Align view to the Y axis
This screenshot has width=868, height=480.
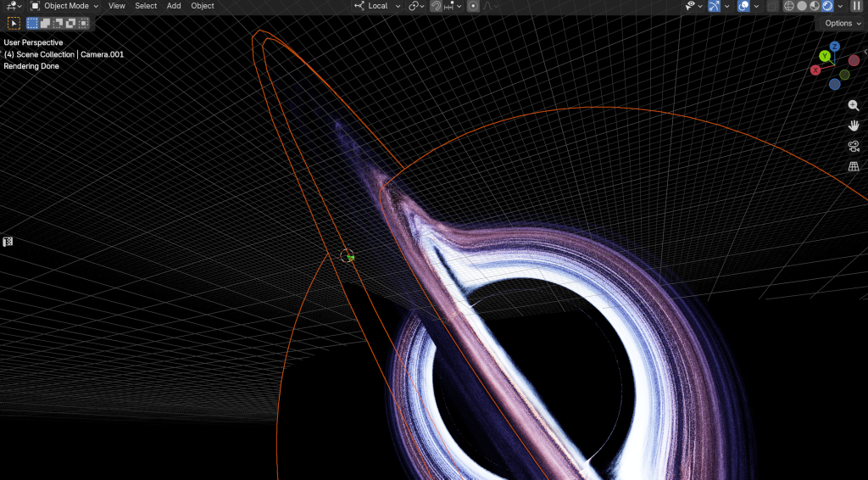(825, 56)
